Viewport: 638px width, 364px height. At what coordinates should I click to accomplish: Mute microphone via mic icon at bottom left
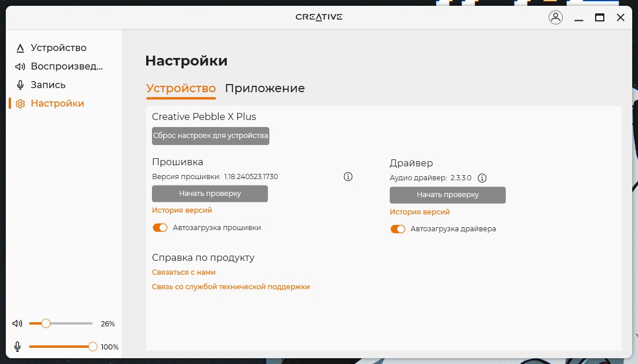pyautogui.click(x=17, y=347)
